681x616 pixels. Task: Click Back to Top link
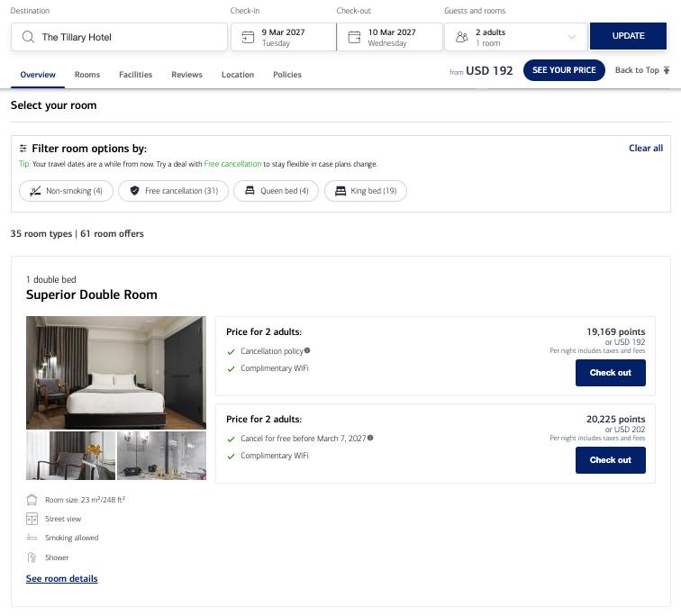click(642, 70)
